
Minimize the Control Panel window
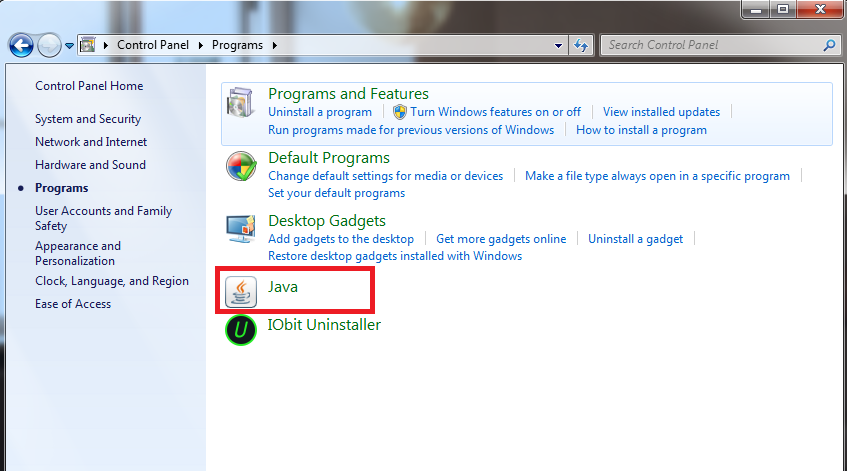click(756, 10)
